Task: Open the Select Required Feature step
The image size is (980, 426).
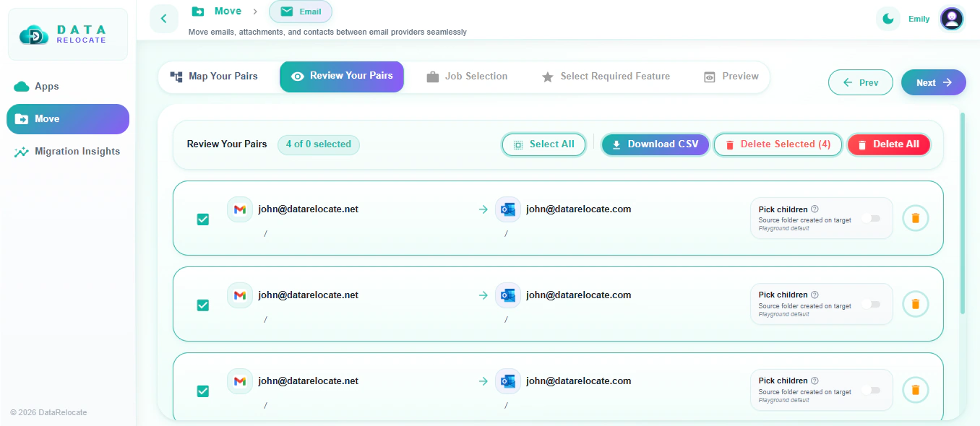Action: [x=606, y=77]
